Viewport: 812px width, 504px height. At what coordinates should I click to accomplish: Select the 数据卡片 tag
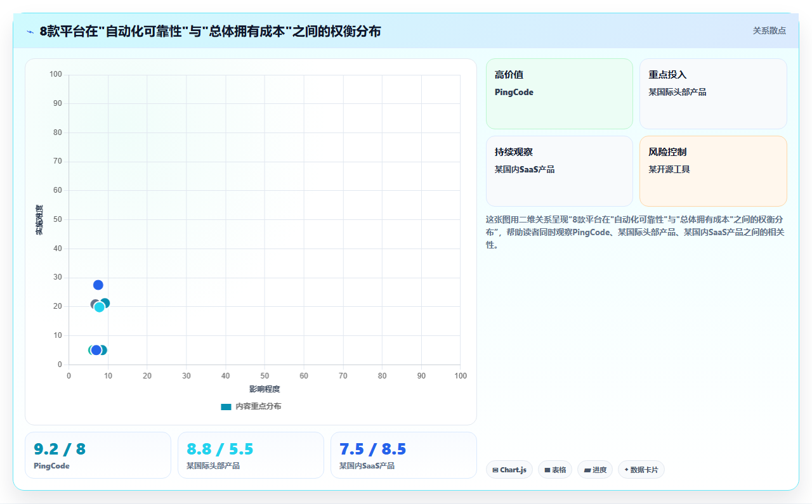[641, 470]
